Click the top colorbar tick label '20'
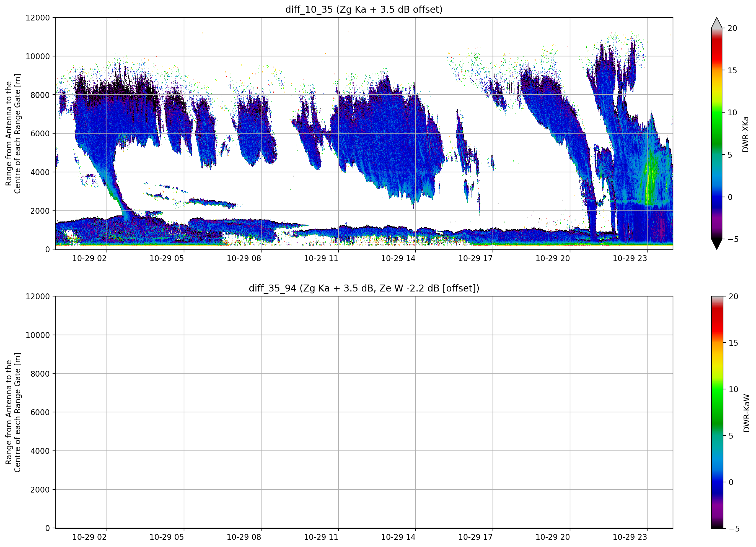 (x=732, y=28)
